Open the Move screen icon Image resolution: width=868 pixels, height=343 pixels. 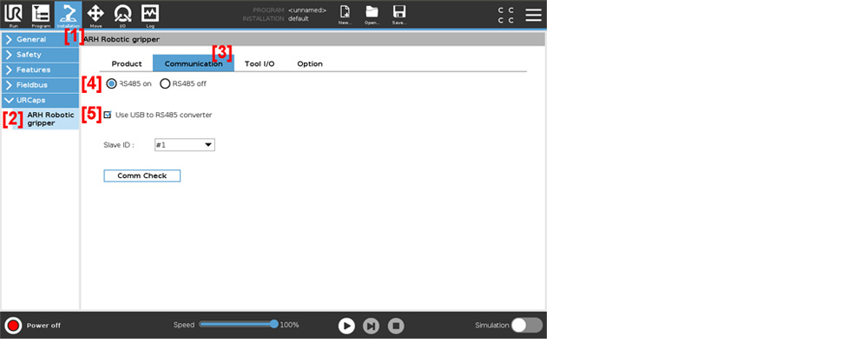click(x=95, y=15)
